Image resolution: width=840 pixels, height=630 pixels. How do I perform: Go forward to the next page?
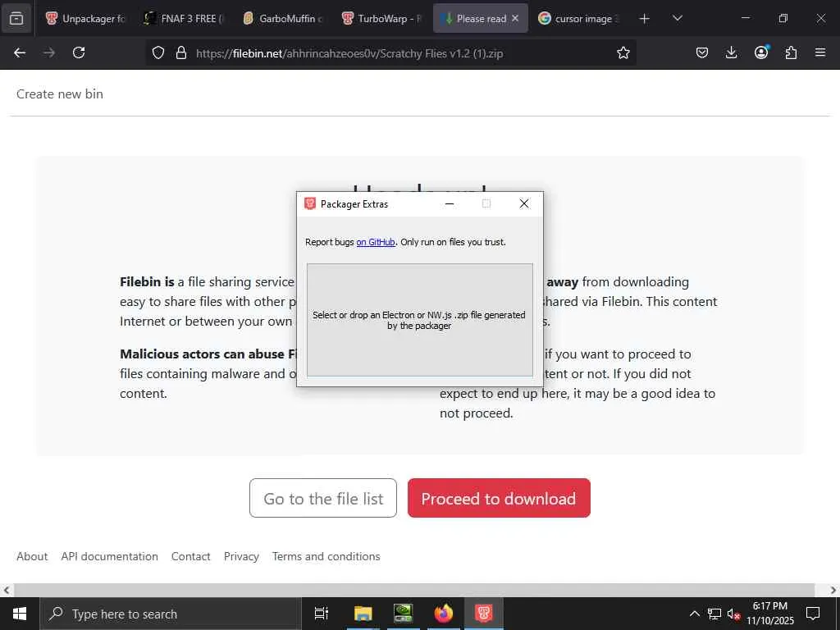[x=49, y=52]
